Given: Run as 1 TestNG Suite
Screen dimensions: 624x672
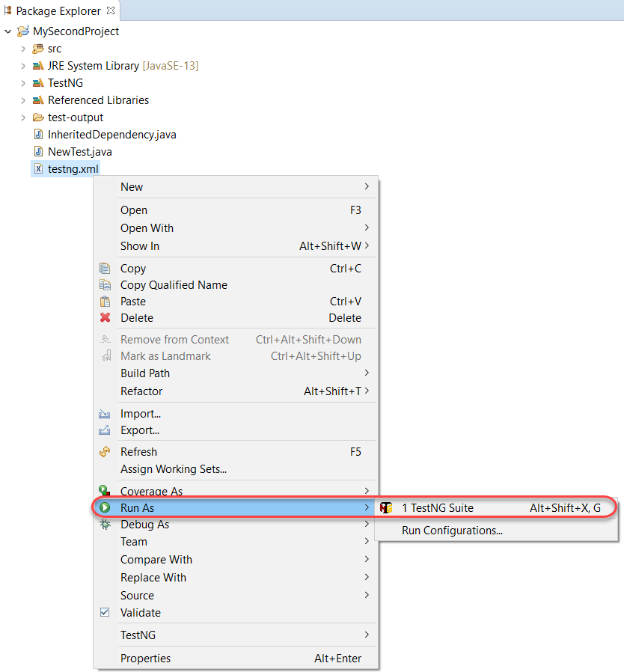Looking at the screenshot, I should click(496, 508).
